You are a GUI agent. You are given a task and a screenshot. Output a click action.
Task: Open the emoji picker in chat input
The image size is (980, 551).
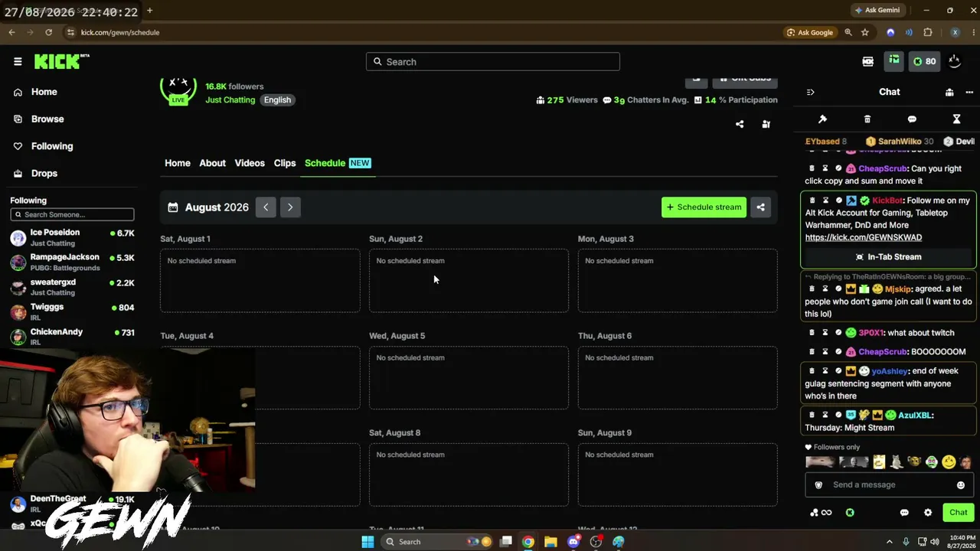click(961, 485)
